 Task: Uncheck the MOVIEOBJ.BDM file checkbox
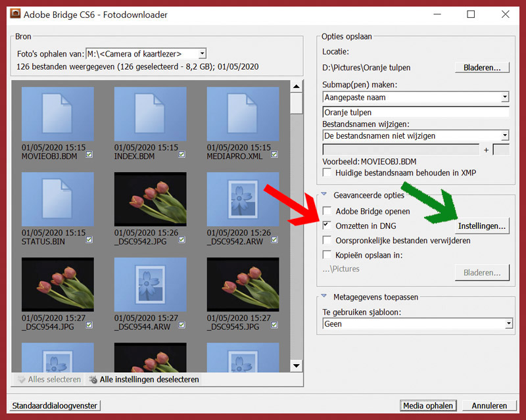(89, 154)
